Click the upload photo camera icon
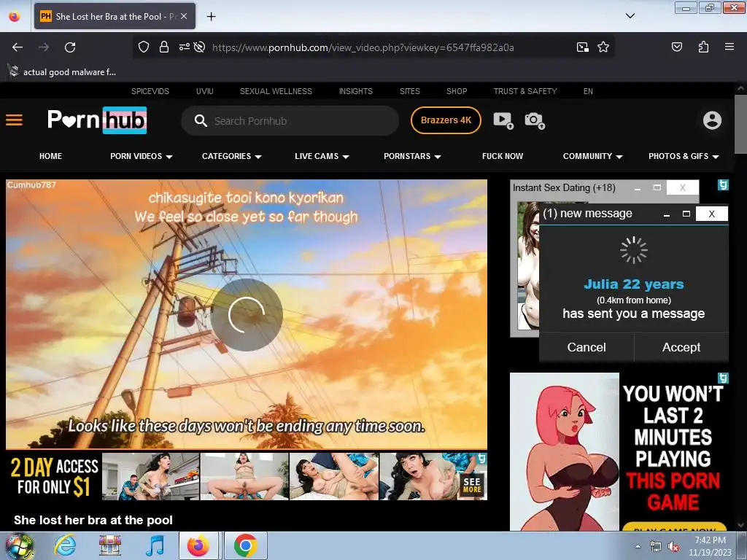Screen dimensions: 747x560 [535, 120]
